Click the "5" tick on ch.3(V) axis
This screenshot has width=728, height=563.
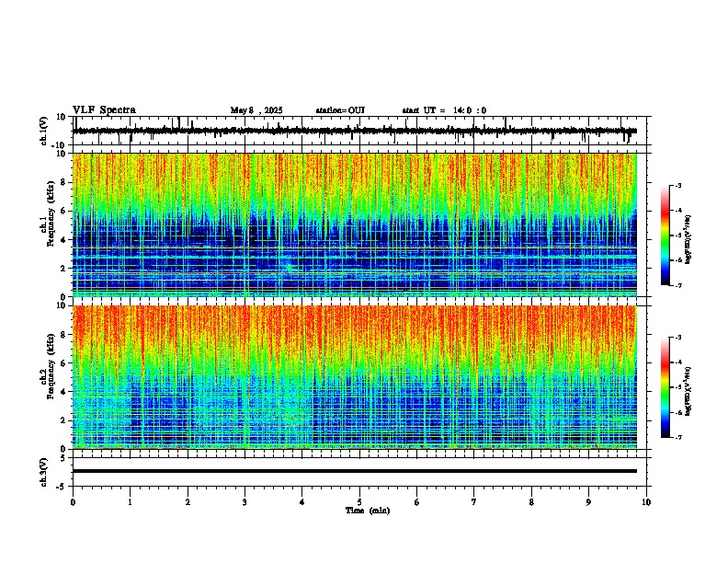pos(64,458)
